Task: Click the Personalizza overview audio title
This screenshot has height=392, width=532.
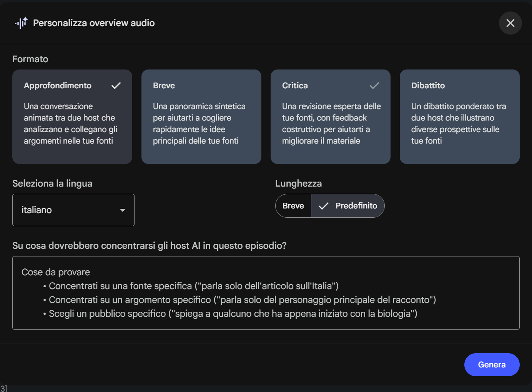Action: point(94,23)
